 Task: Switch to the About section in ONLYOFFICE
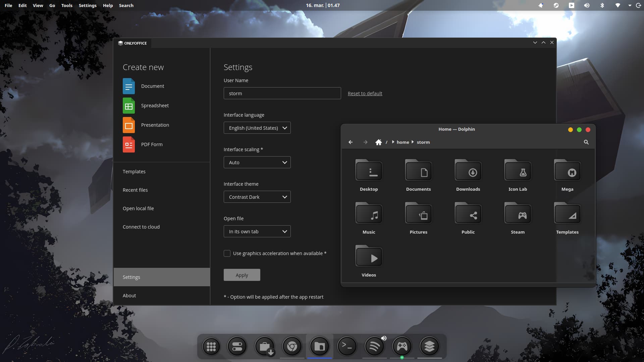point(129,295)
